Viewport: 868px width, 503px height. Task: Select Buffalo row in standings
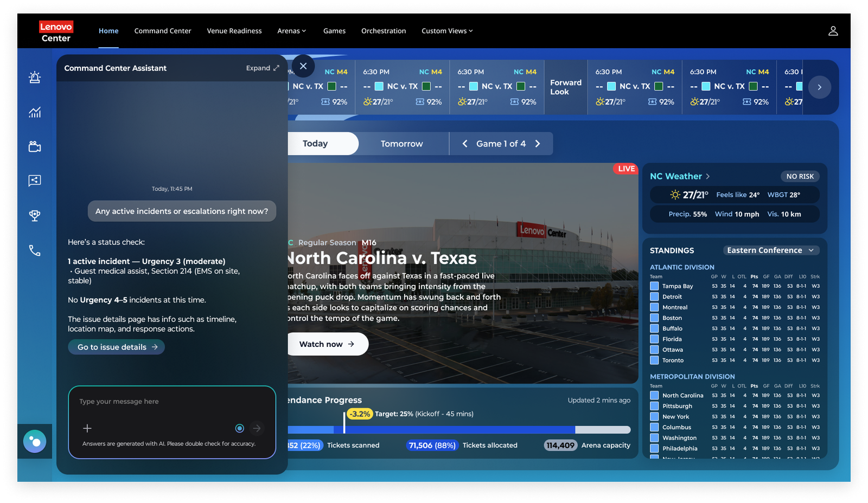735,328
